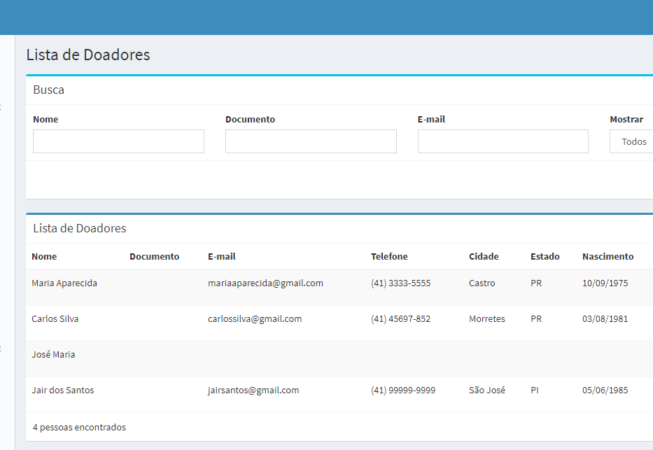Click the Documento column header

(154, 257)
